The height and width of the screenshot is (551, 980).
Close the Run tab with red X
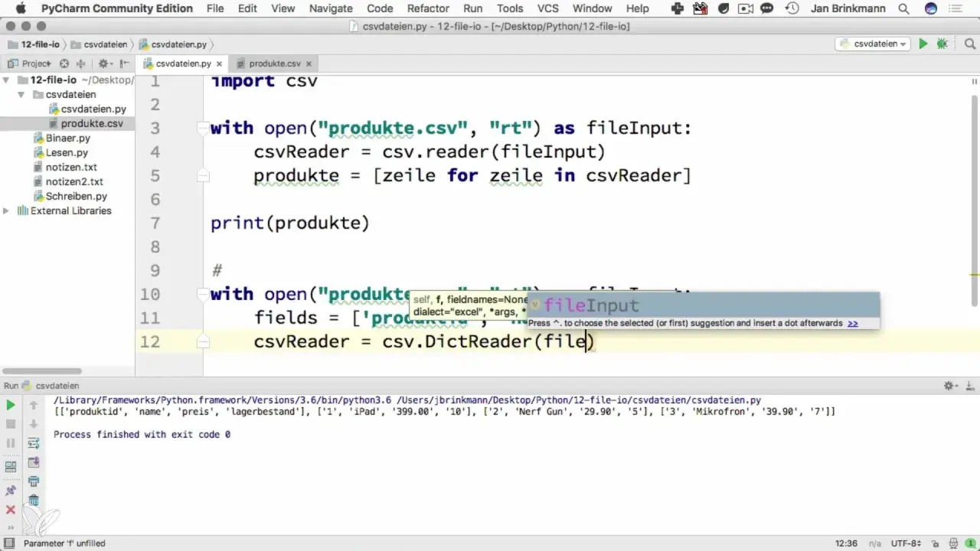(11, 510)
